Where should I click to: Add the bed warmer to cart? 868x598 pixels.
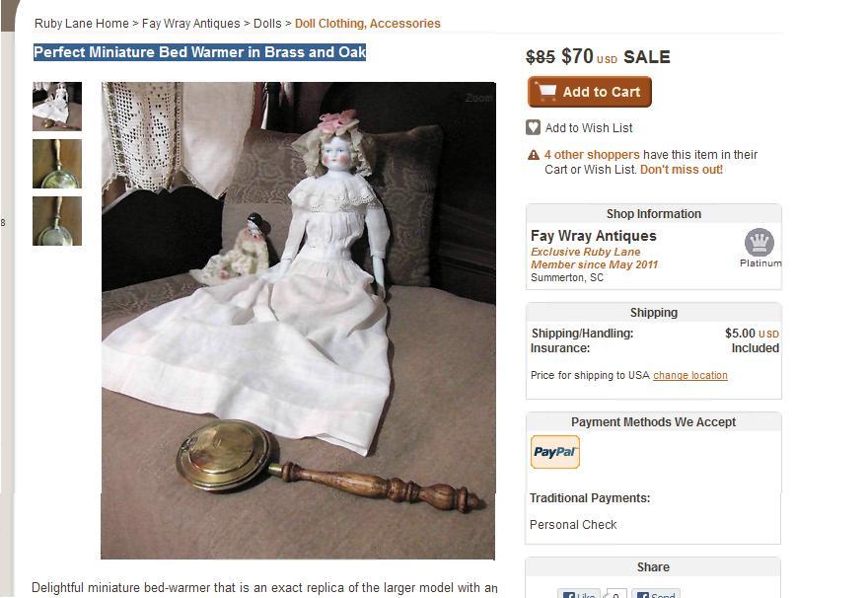click(590, 92)
